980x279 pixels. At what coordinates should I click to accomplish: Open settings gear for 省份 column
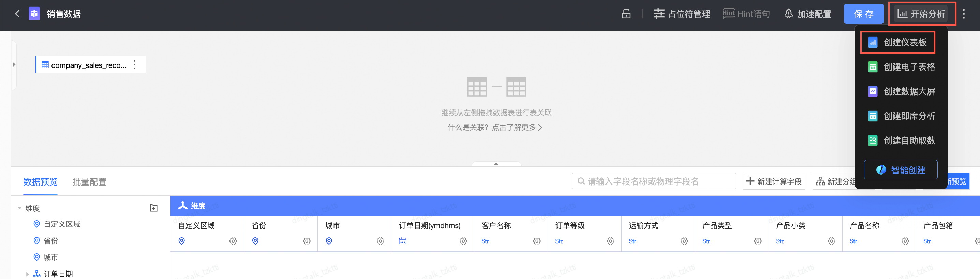[307, 241]
